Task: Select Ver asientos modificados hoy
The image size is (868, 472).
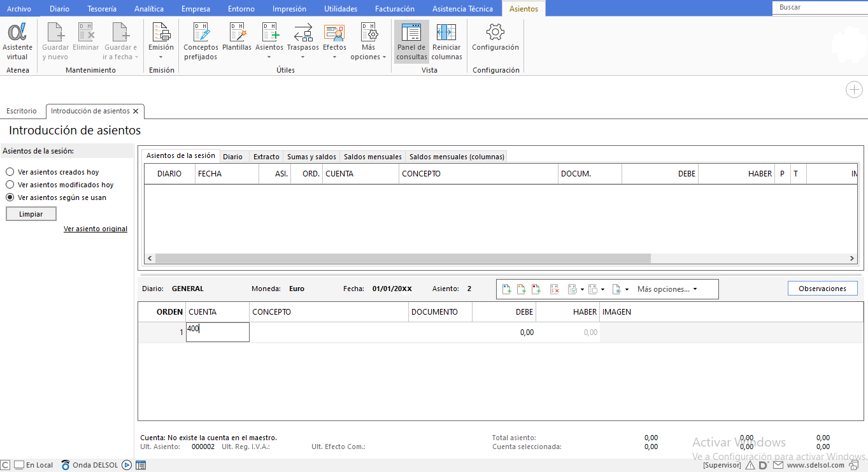Action: (10, 185)
